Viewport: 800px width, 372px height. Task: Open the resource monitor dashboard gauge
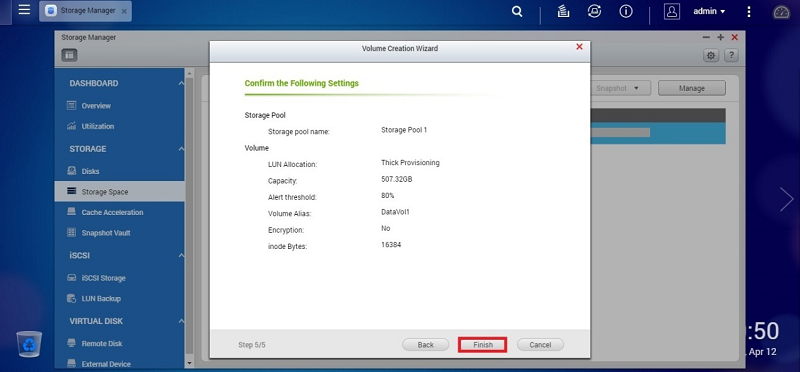781,12
